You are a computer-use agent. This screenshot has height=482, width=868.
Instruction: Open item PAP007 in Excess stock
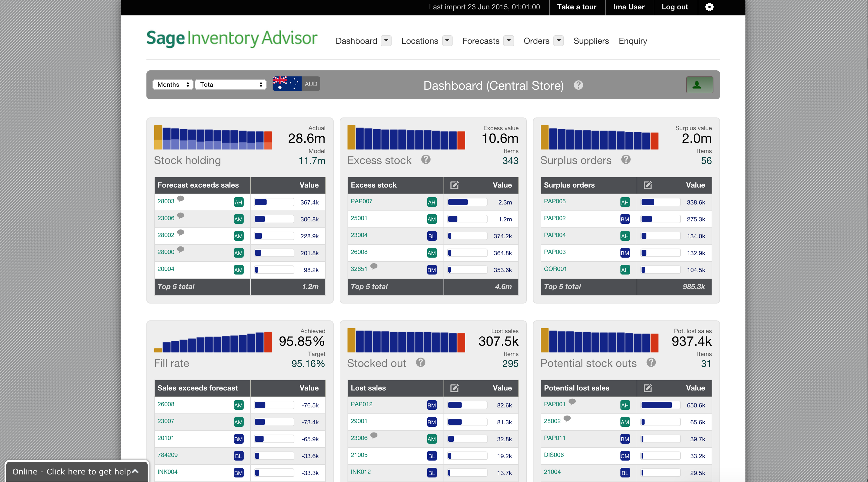tap(361, 201)
